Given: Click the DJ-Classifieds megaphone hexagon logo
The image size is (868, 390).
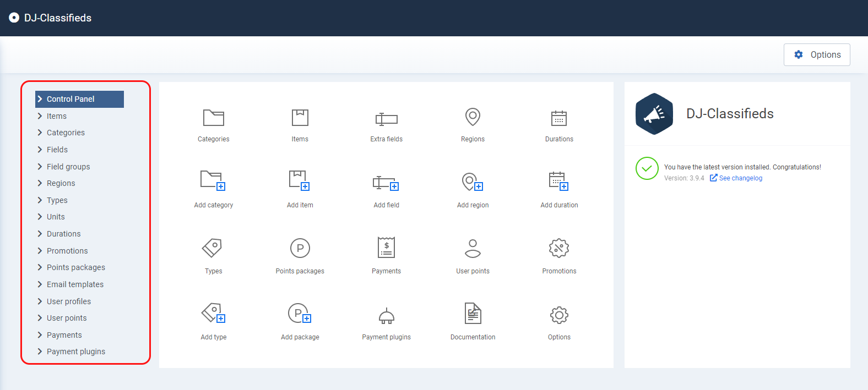Looking at the screenshot, I should (x=654, y=114).
